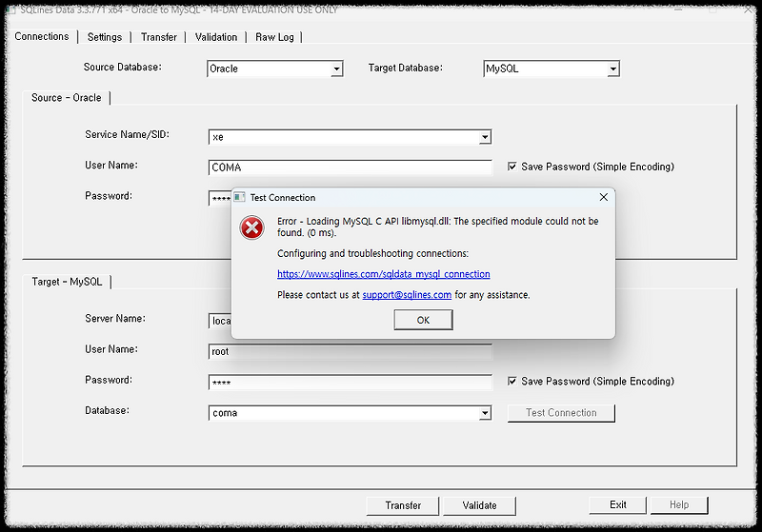
Task: Select the Target - MySQL tab
Action: [x=67, y=282]
